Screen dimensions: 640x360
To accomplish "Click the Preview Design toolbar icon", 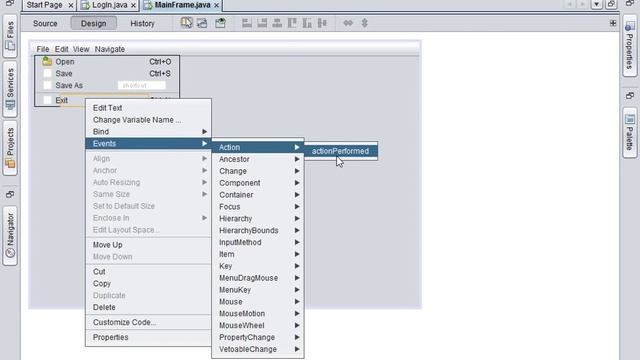I will coord(220,23).
